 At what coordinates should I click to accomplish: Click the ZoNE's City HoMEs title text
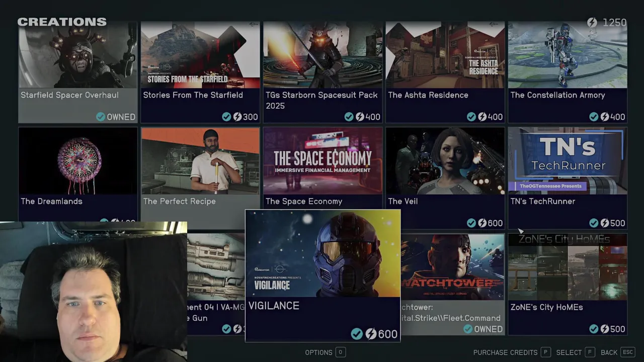tap(546, 307)
